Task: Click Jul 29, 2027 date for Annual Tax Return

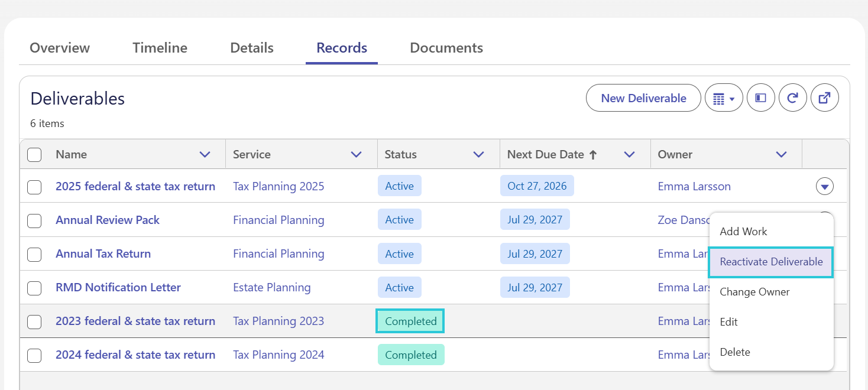Action: coord(535,254)
